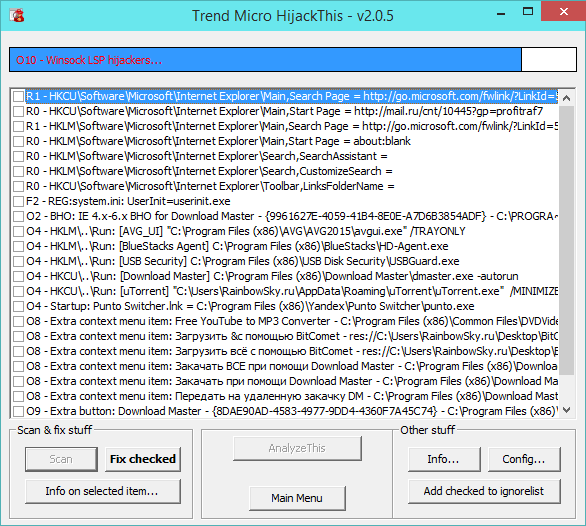The image size is (586, 526).
Task: Return to the Main Menu
Action: (x=297, y=498)
